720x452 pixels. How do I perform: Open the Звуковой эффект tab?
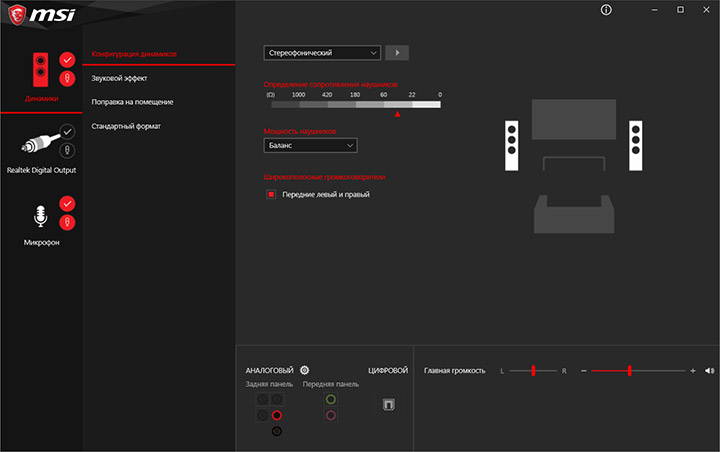[x=119, y=78]
